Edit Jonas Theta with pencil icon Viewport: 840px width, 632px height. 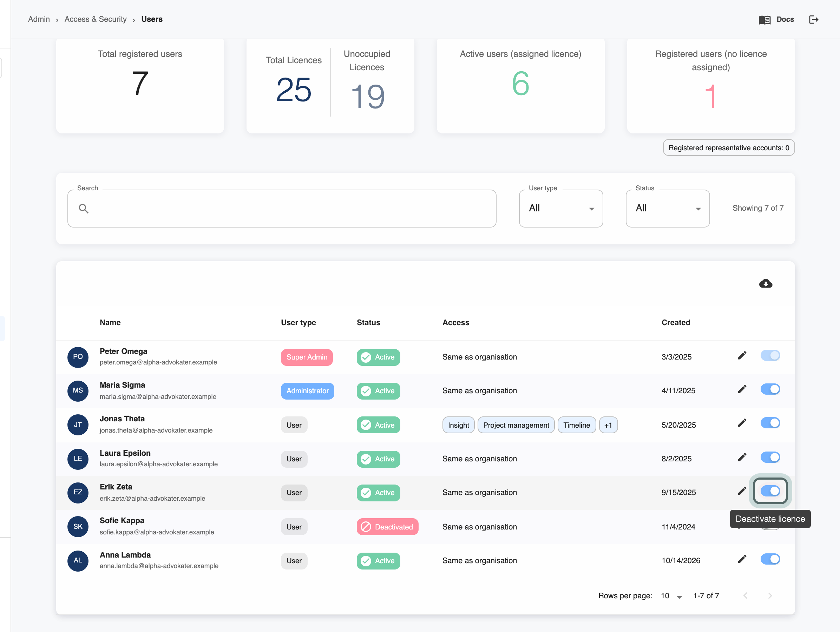[x=742, y=423]
